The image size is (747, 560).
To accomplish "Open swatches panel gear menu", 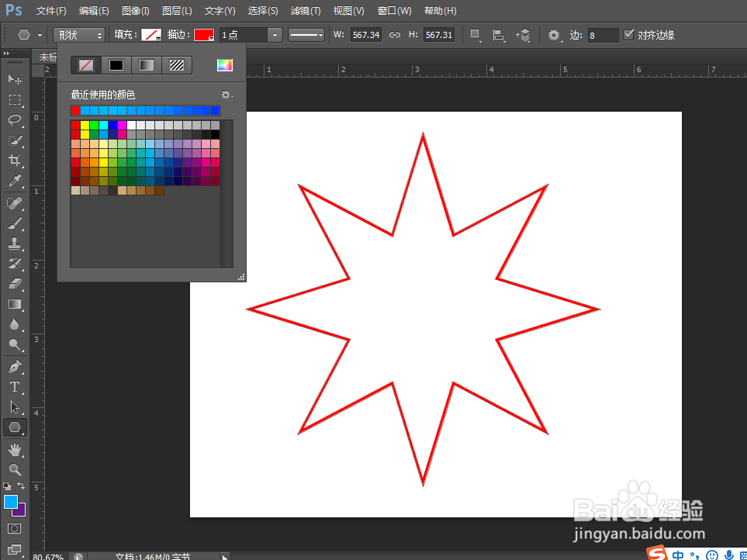I will 227,95.
